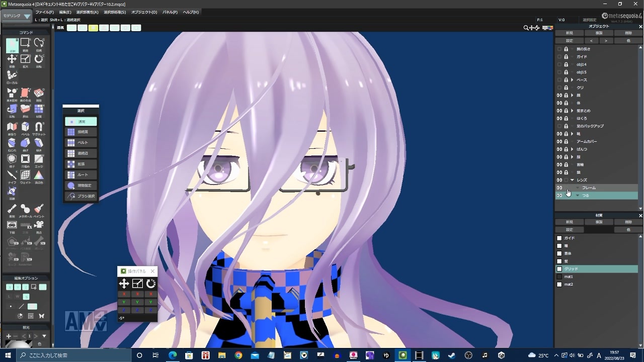Screen dimensions: 644x362
Task: Select the 面の生成 create face tool
Action: 25,94
